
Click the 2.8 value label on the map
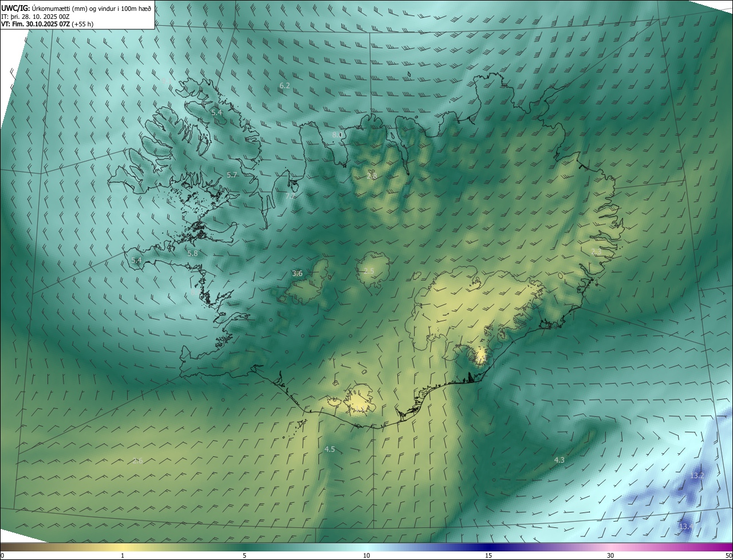tap(372, 176)
